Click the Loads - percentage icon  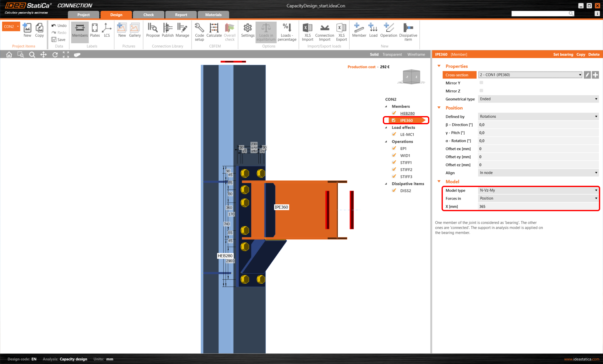(x=287, y=31)
